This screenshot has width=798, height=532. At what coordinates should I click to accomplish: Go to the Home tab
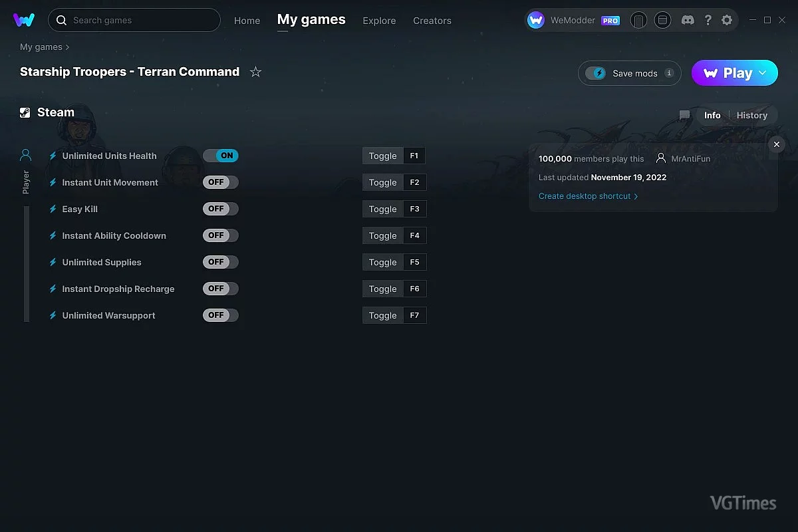(x=247, y=21)
